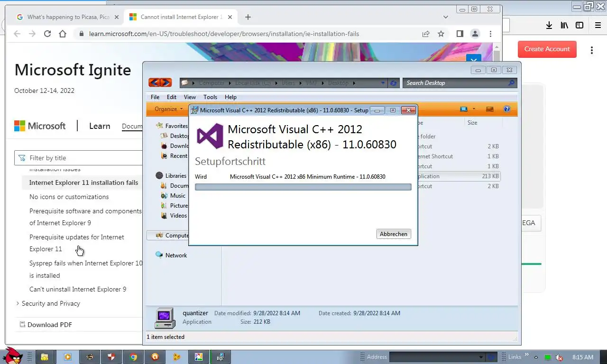607x364 pixels.
Task: Go to Chrome's home page icon
Action: pos(63,34)
